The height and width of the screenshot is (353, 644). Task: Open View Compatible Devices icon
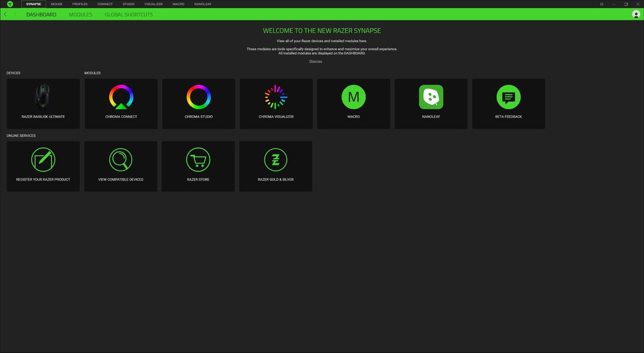[121, 160]
